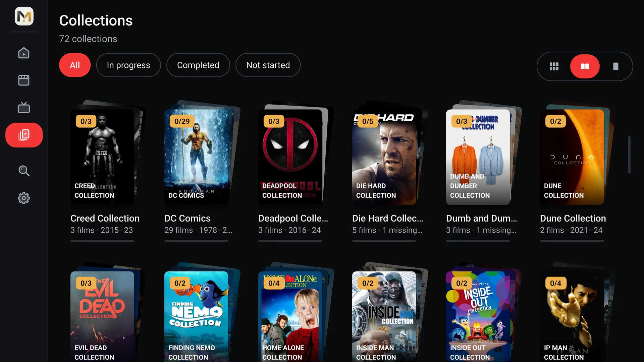This screenshot has height=362, width=644.
Task: Click the 0/2 badge on Inside Out
Action: (462, 283)
